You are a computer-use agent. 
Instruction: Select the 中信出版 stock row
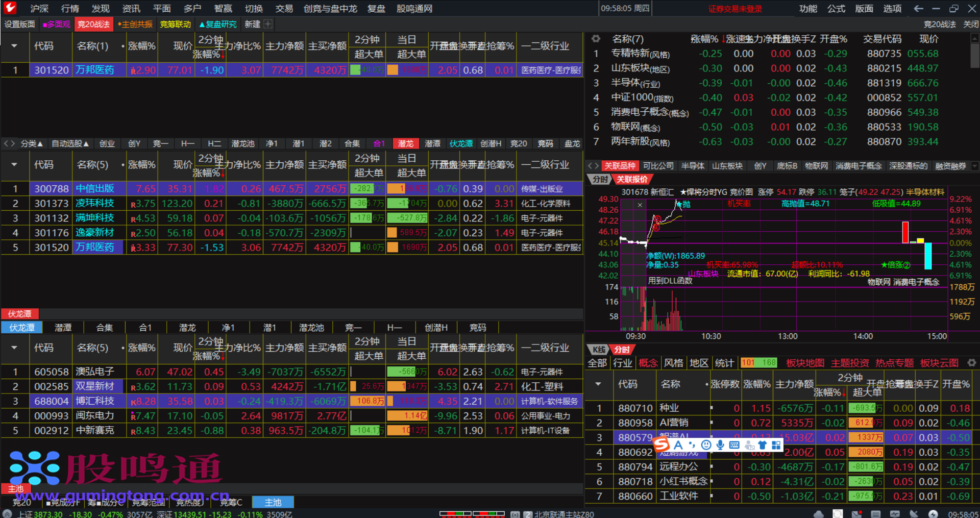(292, 189)
